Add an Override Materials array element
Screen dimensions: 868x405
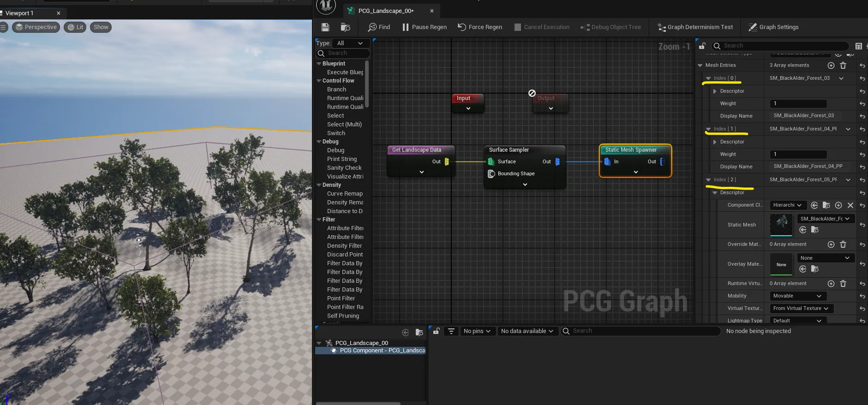[x=831, y=244]
